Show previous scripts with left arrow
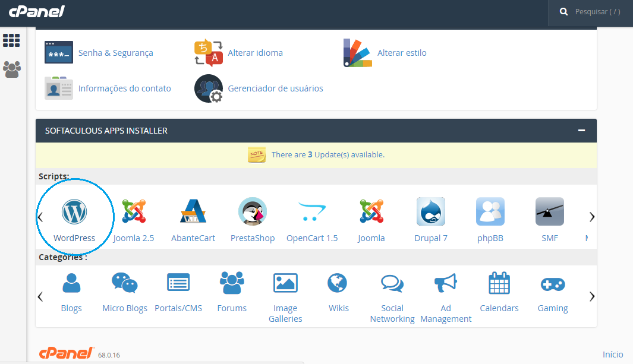 point(40,217)
